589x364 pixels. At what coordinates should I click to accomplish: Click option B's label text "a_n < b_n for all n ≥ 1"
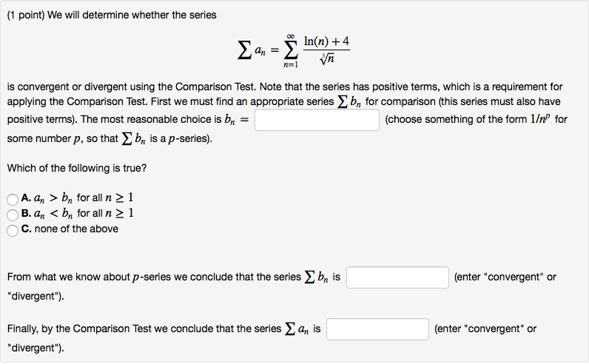click(77, 214)
